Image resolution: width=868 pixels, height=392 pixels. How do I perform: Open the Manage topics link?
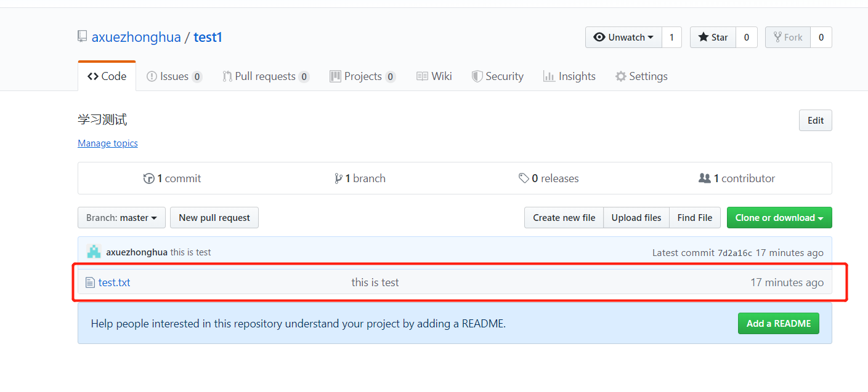pos(108,143)
